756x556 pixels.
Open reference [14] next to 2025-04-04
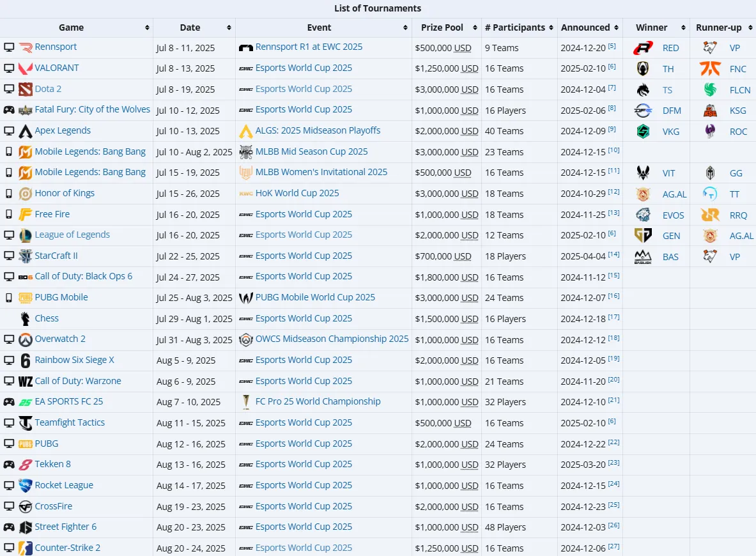coord(613,254)
